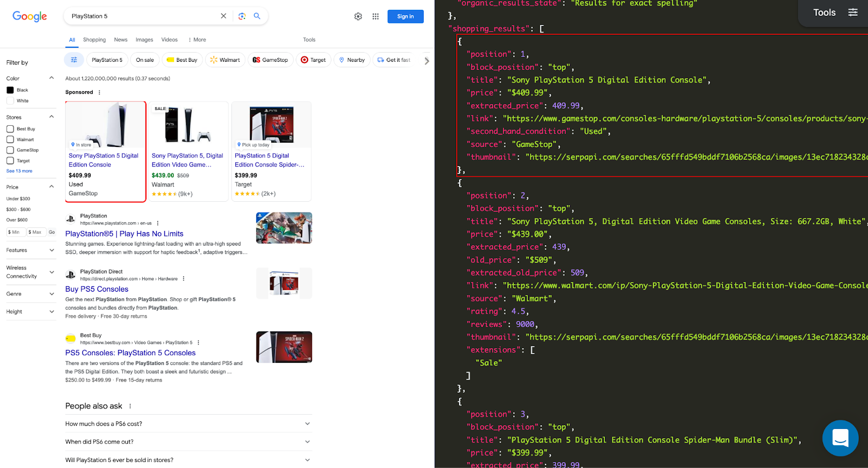Select the Black color swatch
This screenshot has height=468, width=868.
(x=10, y=90)
